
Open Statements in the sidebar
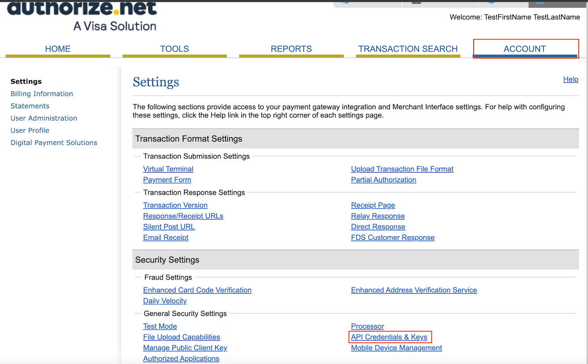(x=30, y=106)
